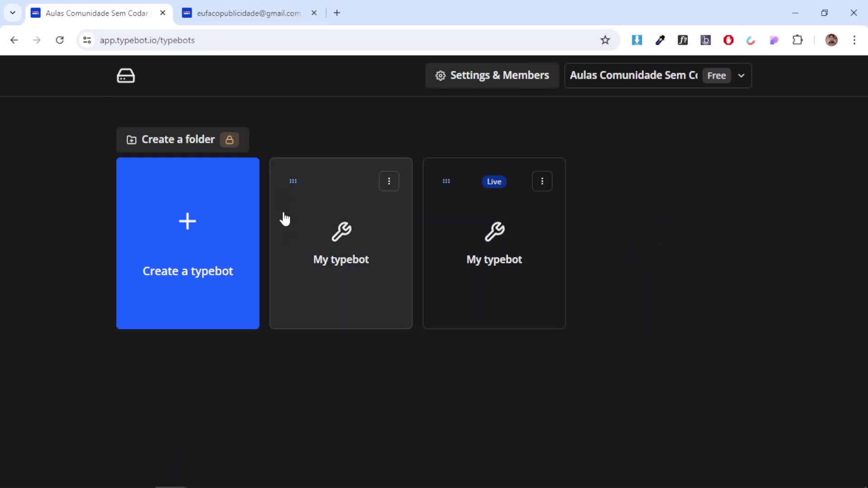
Task: Click the drag handle dots on the Live typebot card
Action: (x=447, y=181)
